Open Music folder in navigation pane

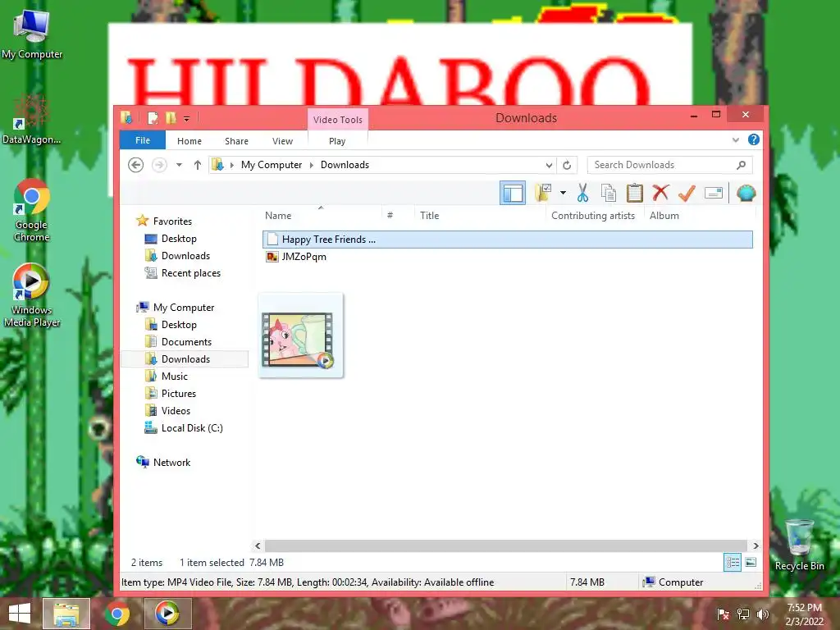174,376
